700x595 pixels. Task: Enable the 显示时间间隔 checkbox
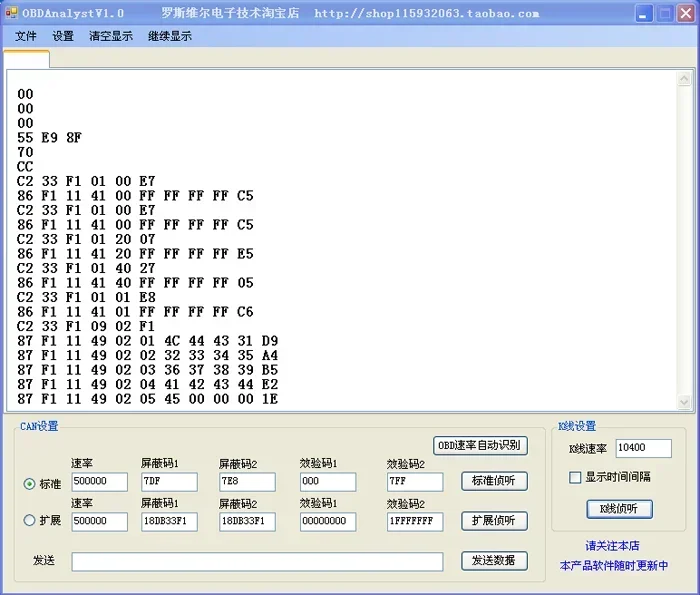tap(575, 477)
